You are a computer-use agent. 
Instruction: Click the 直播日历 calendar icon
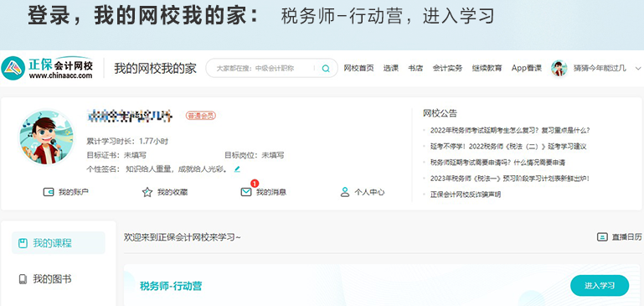click(x=602, y=237)
